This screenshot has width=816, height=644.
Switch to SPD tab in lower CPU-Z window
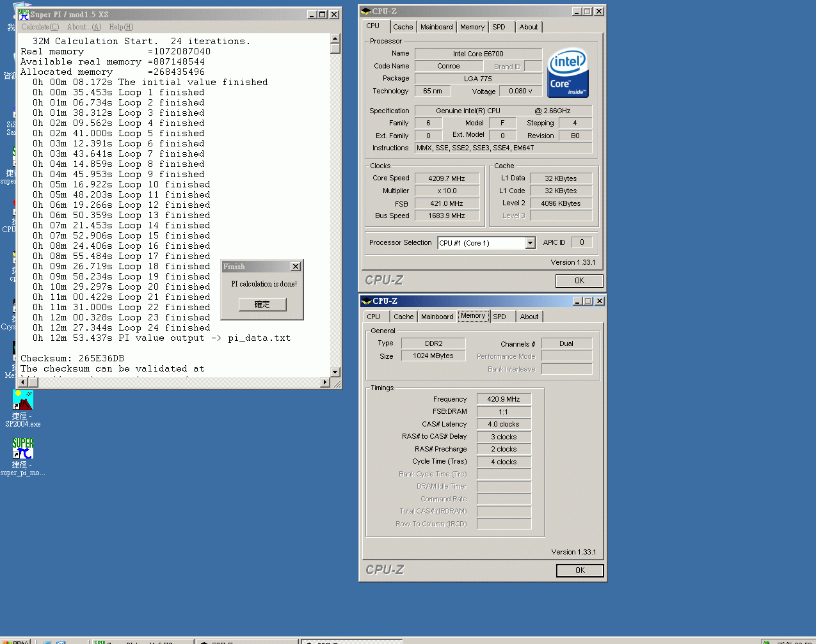pos(499,317)
